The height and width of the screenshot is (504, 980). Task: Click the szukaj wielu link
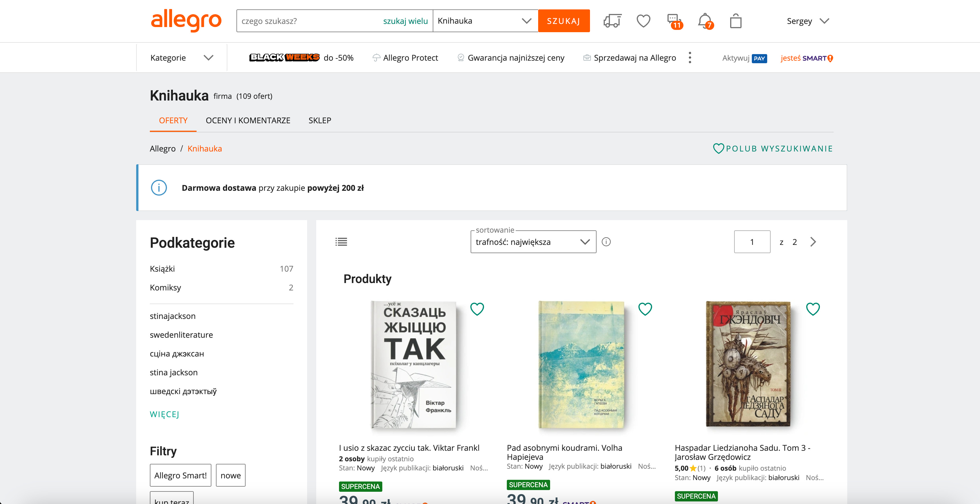[405, 21]
